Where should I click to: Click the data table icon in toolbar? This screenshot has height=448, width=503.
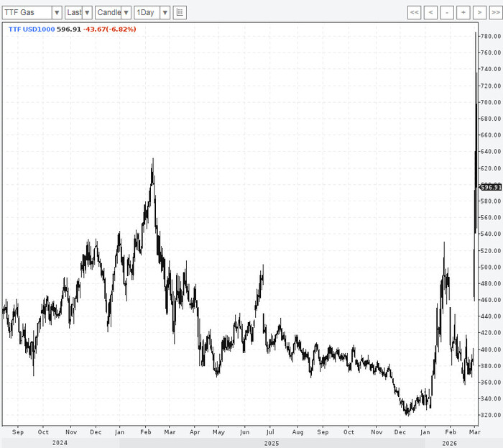click(x=180, y=12)
